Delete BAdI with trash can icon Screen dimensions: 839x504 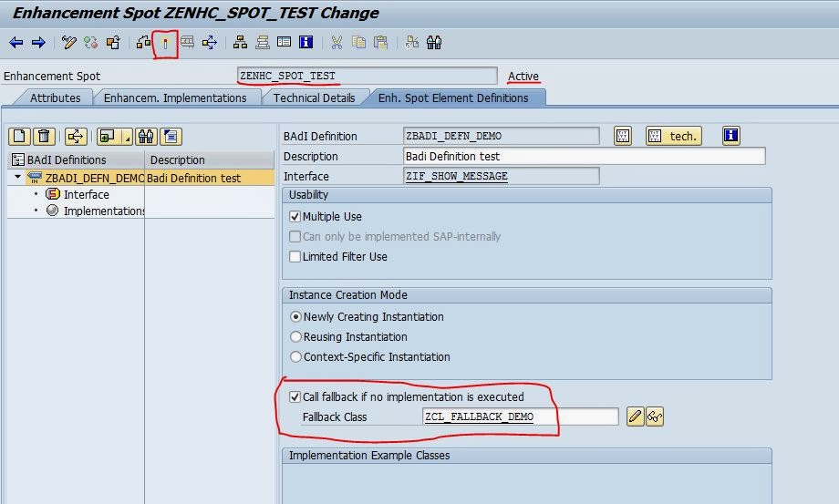coord(44,137)
